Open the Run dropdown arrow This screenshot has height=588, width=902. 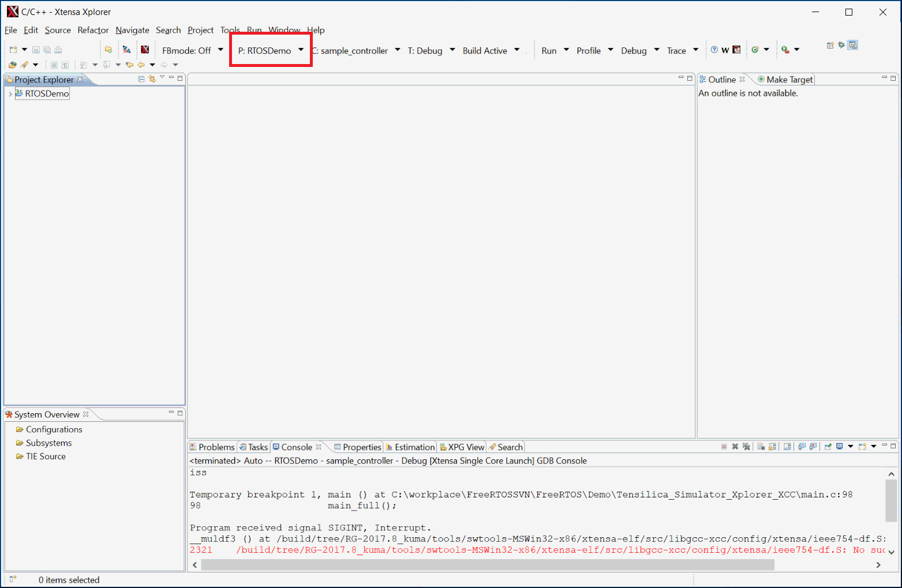[x=567, y=50]
